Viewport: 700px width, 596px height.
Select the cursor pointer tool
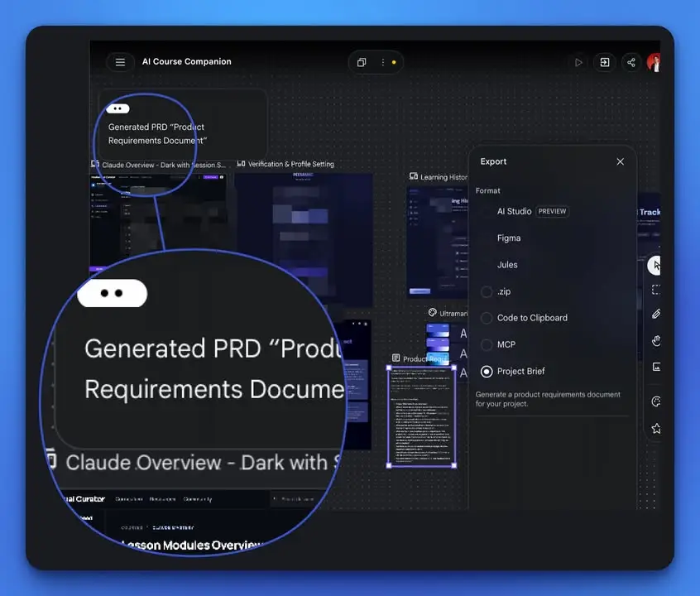coord(654,266)
